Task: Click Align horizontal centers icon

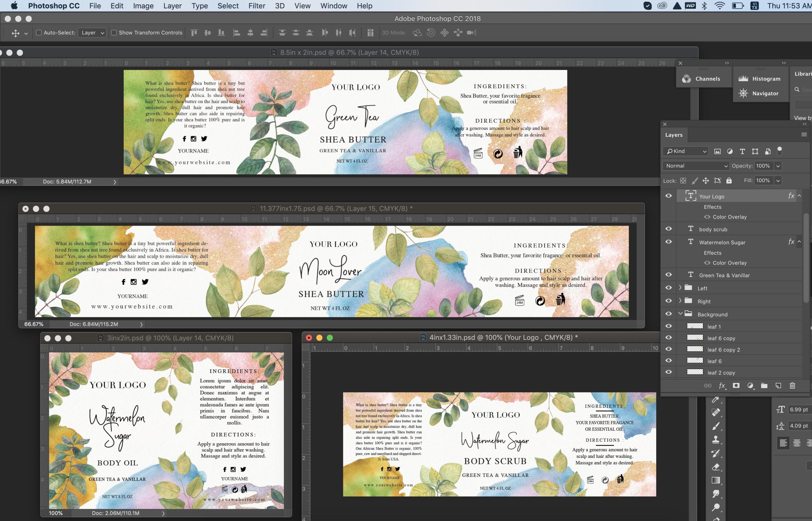Action: 250,32
